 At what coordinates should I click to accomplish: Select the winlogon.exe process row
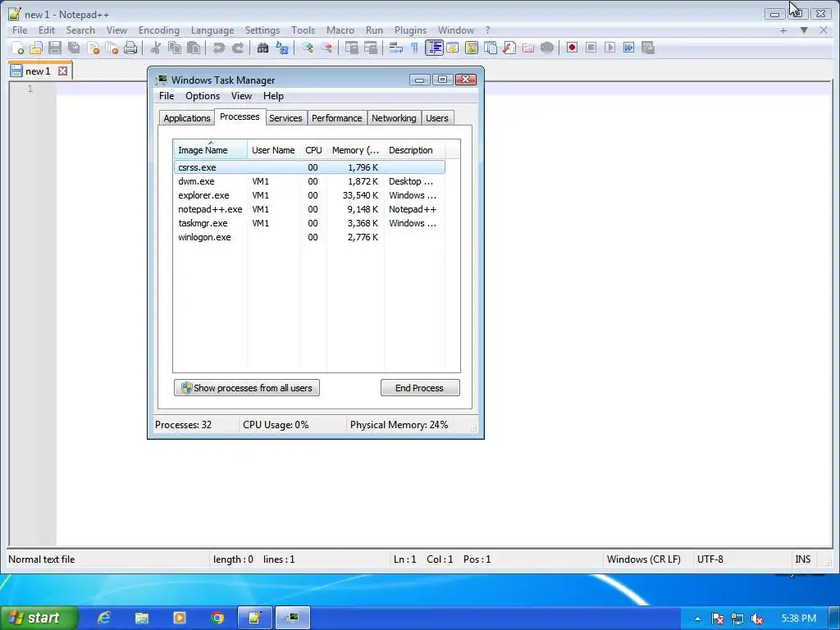pos(309,237)
